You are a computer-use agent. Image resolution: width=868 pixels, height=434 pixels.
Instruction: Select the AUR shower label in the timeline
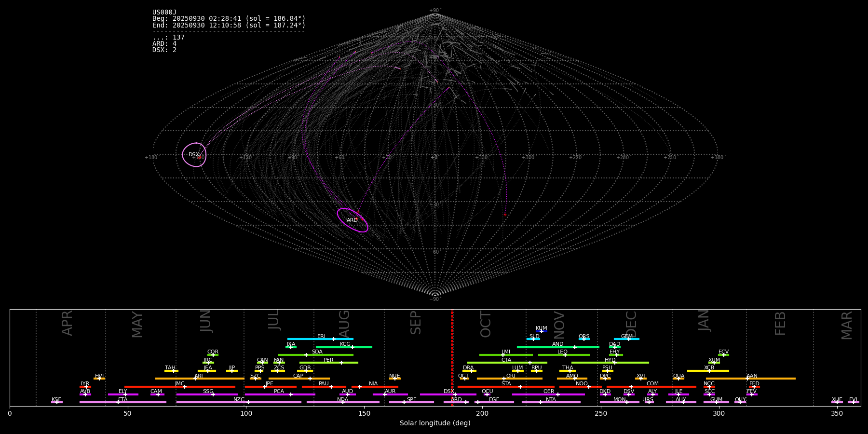point(390,392)
